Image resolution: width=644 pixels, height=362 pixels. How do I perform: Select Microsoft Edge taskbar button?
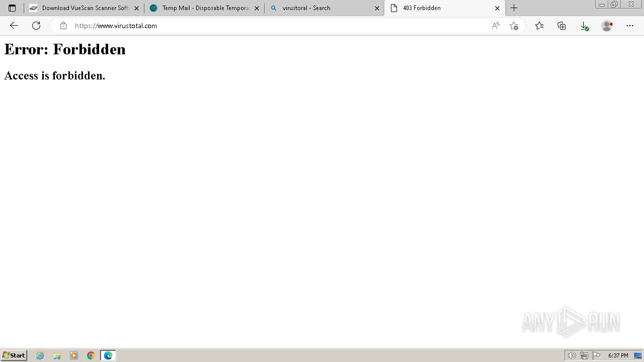tap(108, 355)
